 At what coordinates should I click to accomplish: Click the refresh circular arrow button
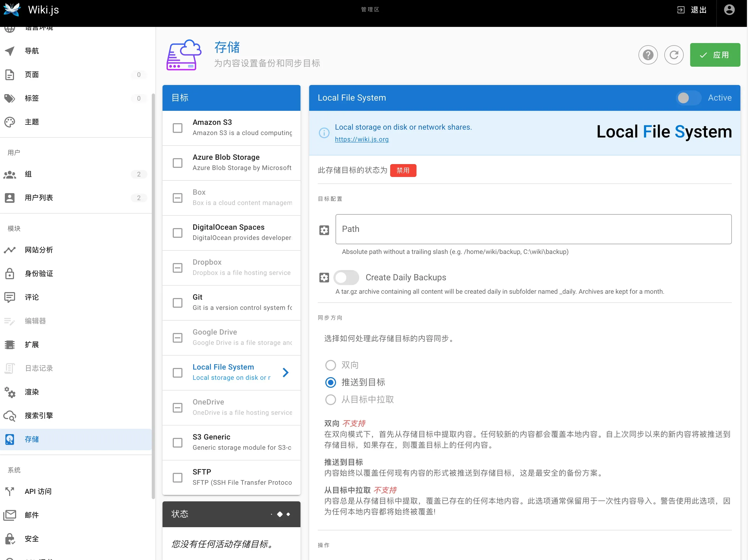[674, 55]
